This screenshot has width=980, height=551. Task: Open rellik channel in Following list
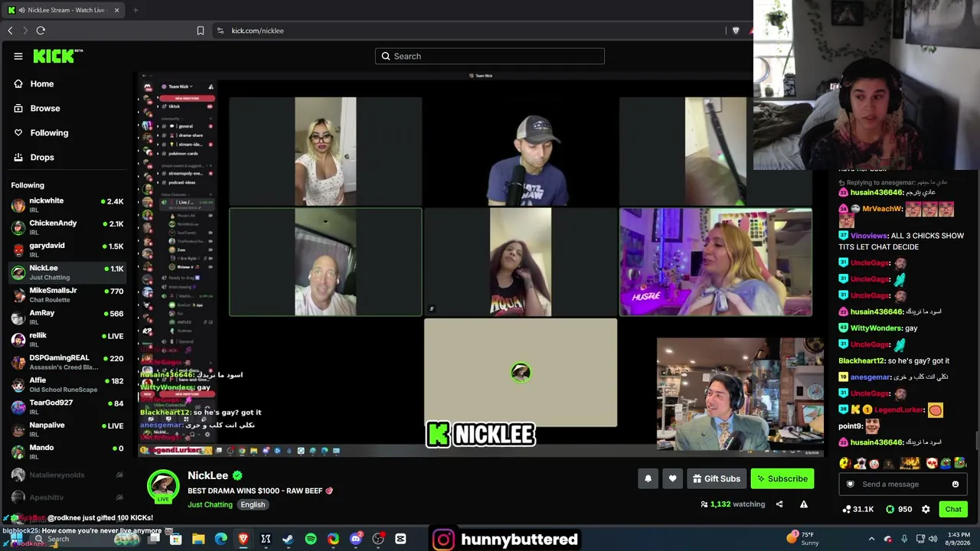click(x=67, y=339)
